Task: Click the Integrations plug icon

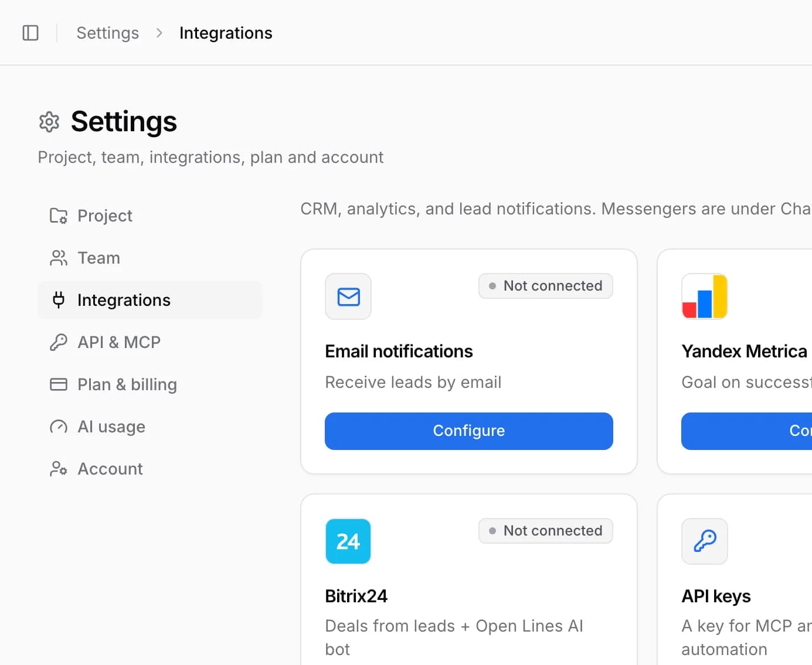Action: (58, 300)
